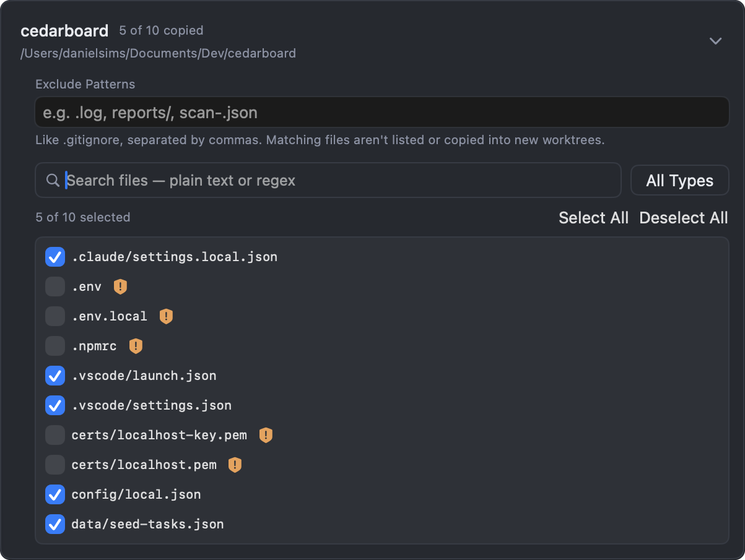Click the .npmrc file name
The width and height of the screenshot is (745, 560).
pos(94,346)
